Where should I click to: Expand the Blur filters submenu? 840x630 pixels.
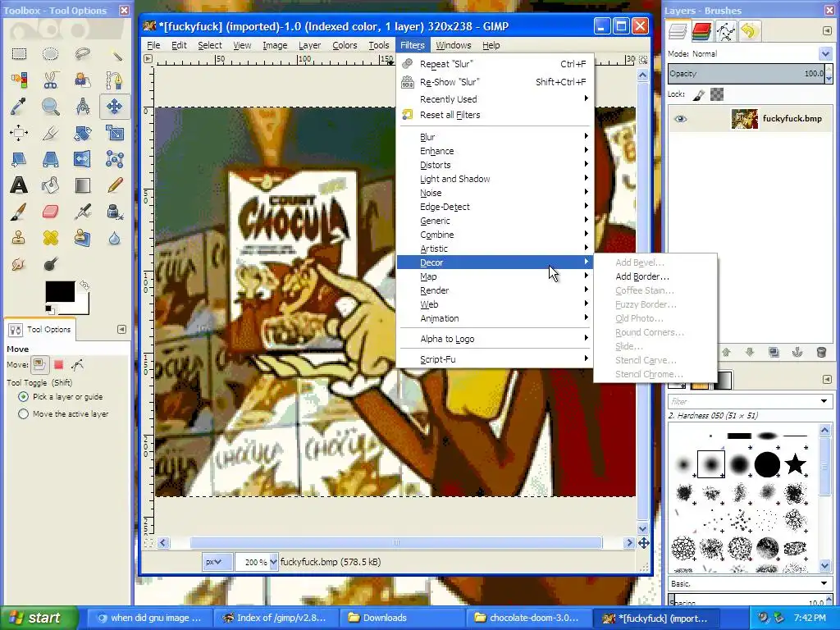[x=495, y=137]
